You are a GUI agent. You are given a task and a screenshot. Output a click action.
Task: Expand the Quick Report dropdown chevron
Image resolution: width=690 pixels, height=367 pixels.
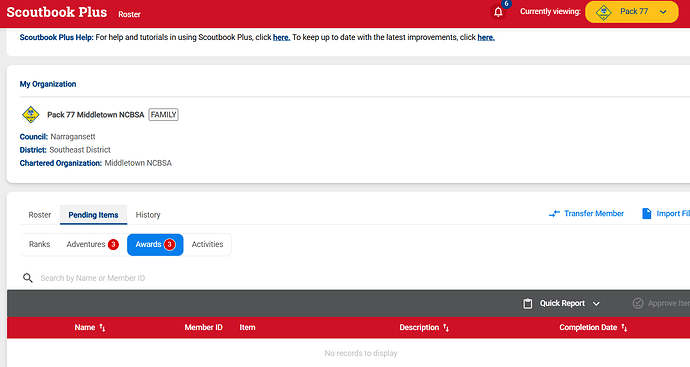tap(596, 304)
